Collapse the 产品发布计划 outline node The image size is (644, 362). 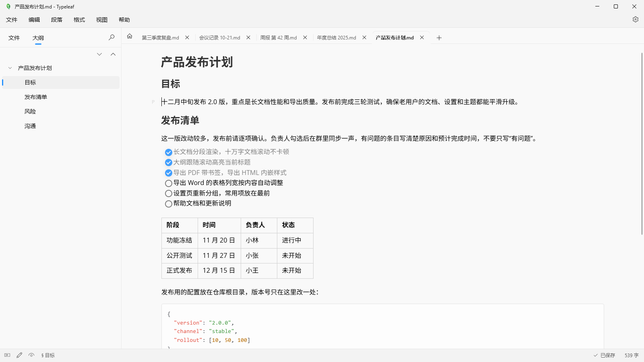click(10, 68)
